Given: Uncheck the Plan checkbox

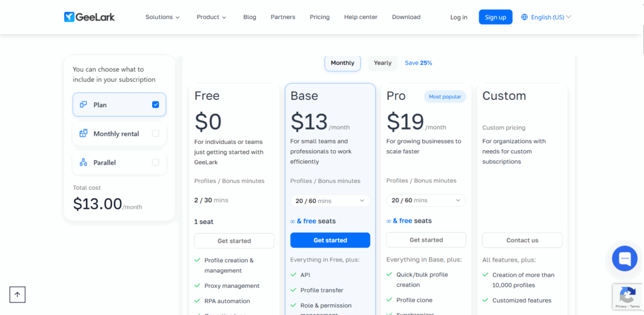Looking at the screenshot, I should point(155,105).
